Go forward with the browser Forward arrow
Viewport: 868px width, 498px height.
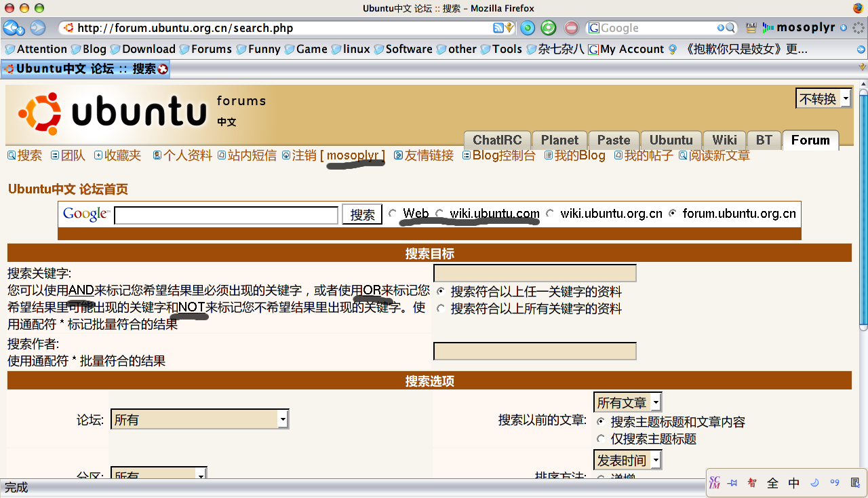[x=37, y=28]
